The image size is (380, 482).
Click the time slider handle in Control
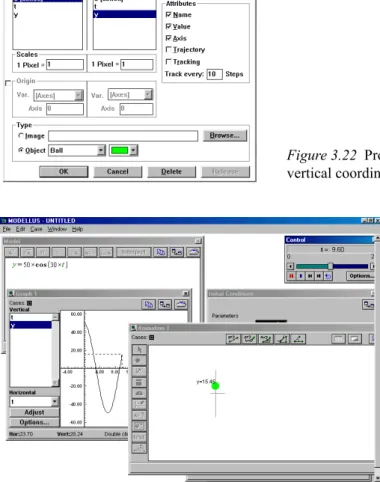[330, 266]
